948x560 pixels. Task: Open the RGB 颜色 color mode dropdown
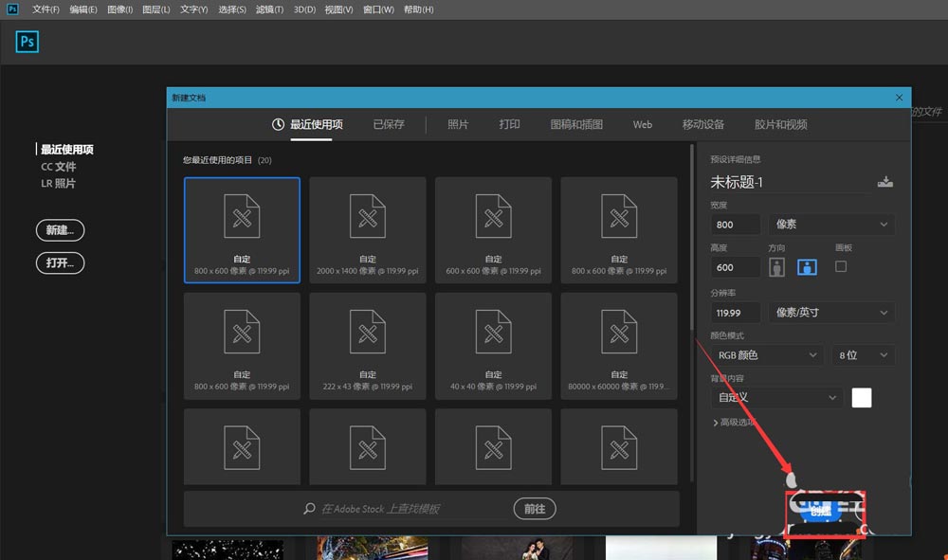[x=767, y=355]
